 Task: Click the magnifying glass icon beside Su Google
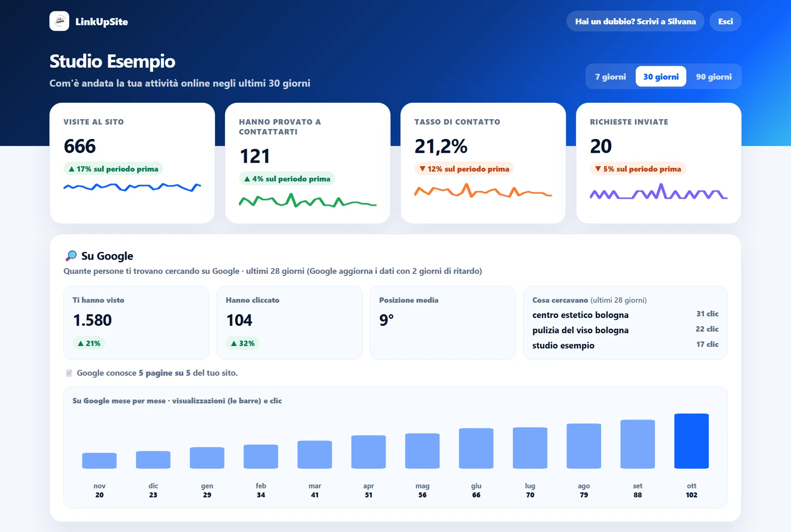[71, 256]
